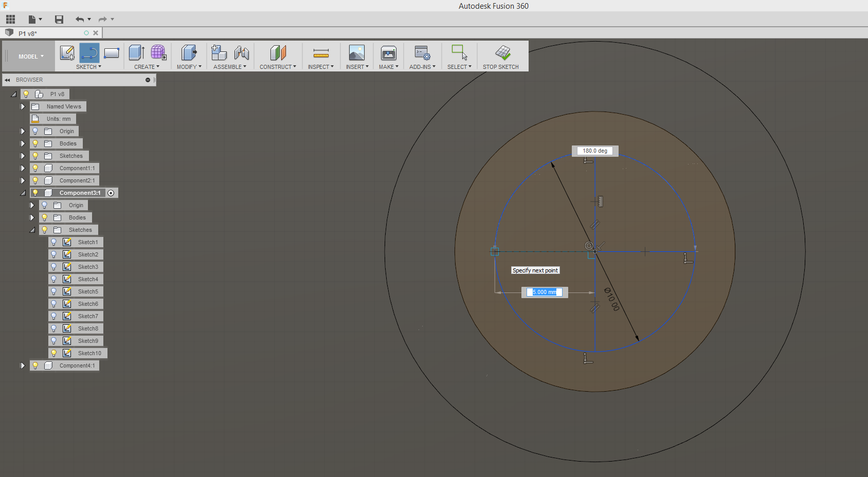Collapse the Component3:1 tree node
The width and height of the screenshot is (868, 477).
23,193
